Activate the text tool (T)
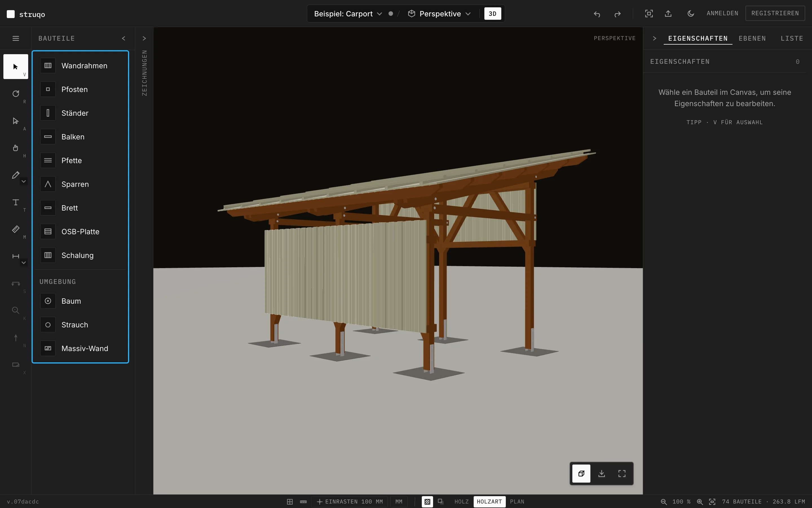812x508 pixels. tap(16, 202)
